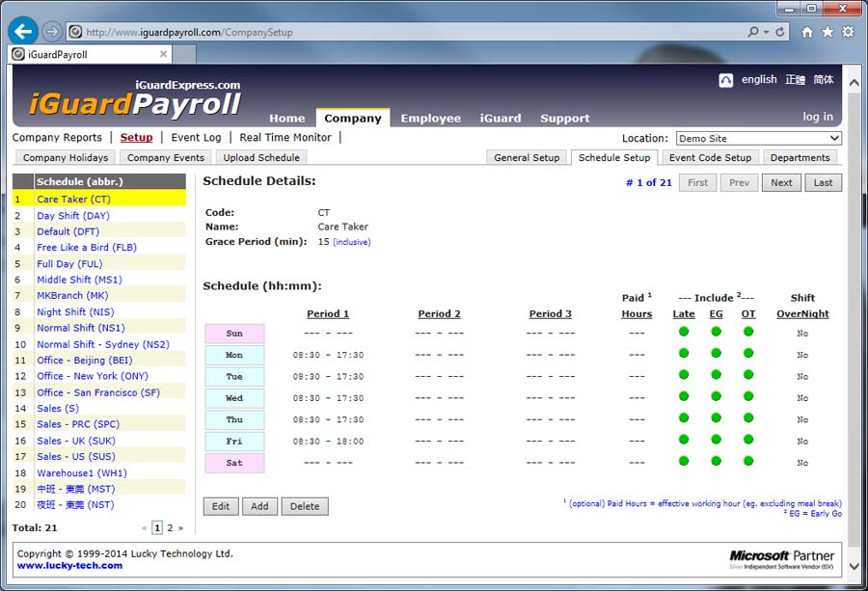Switch to Departments tab
This screenshot has height=591, width=868.
click(x=800, y=158)
